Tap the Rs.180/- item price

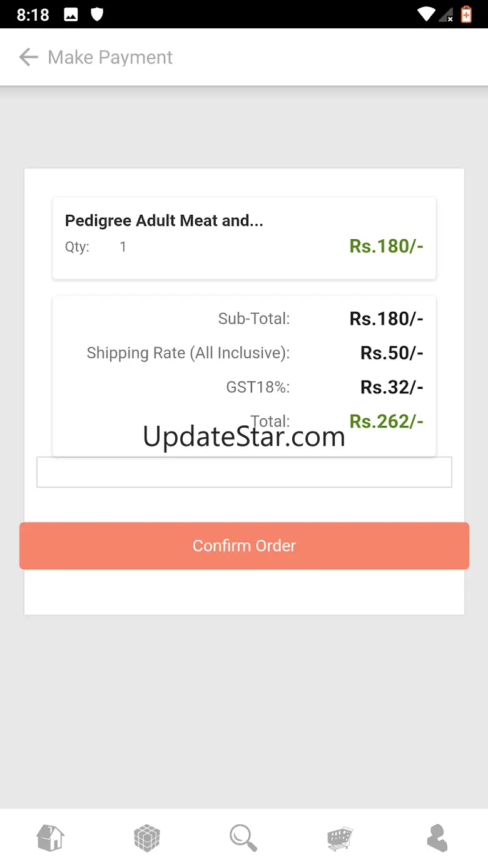click(x=386, y=246)
